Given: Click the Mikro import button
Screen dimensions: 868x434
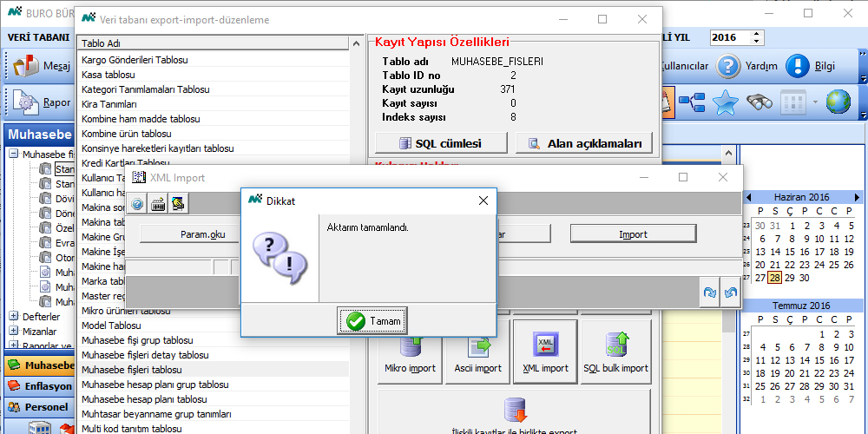Looking at the screenshot, I should (411, 352).
